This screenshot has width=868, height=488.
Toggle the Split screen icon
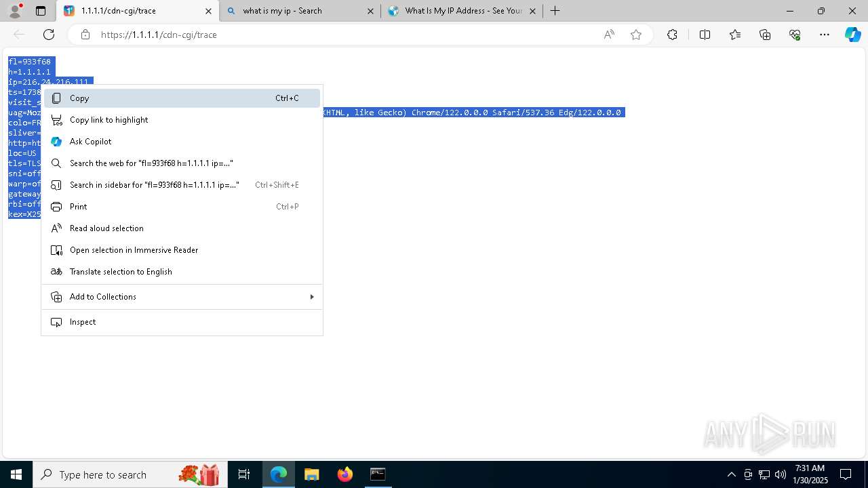(705, 35)
